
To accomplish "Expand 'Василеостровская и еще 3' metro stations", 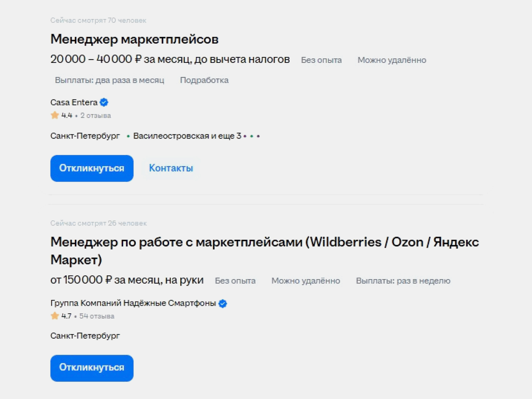I will tap(187, 136).
